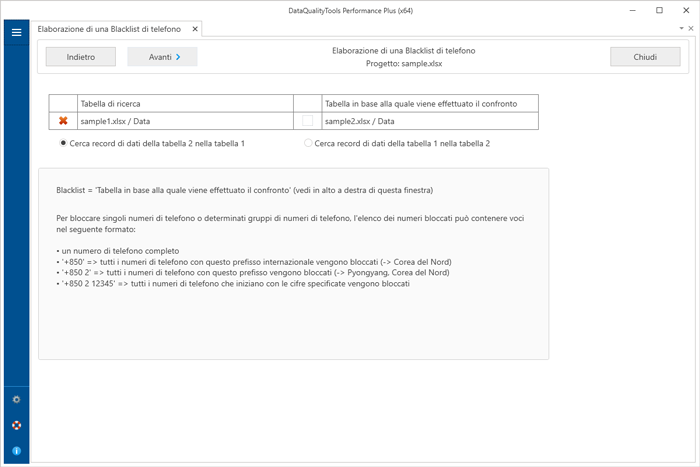This screenshot has width=700, height=467.
Task: Maximize the DataQualityTools window
Action: click(x=659, y=10)
